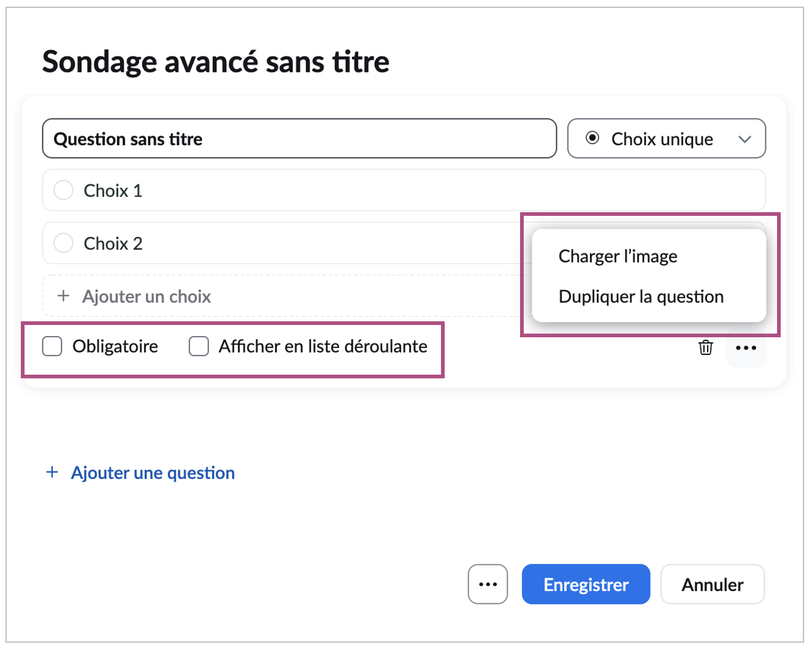Image resolution: width=812 pixels, height=650 pixels.
Task: Open the three-dot menu beside Enregistrer
Action: point(488,584)
